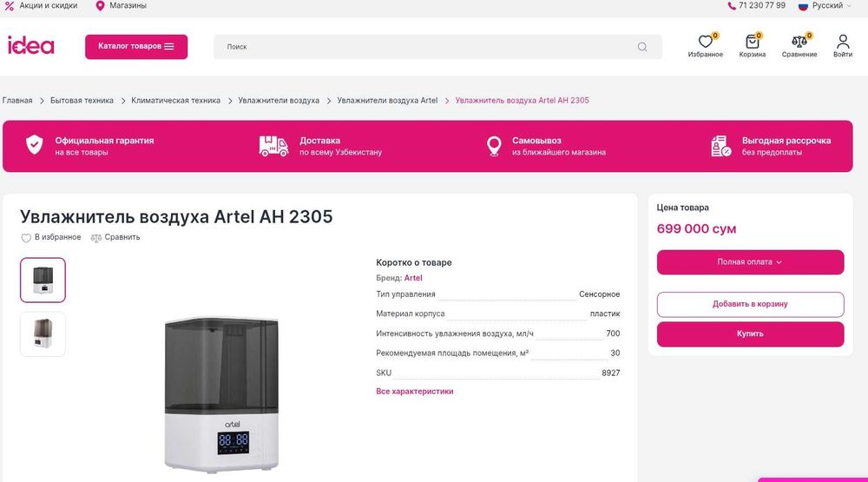Click Сенсорное control type value

tap(600, 294)
